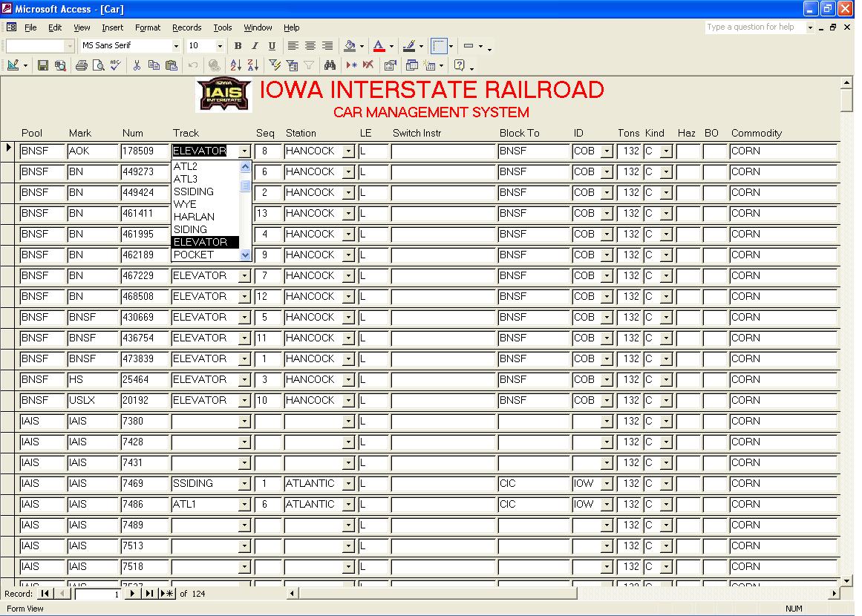The height and width of the screenshot is (616, 862).
Task: Sort records ascending A to Z
Action: 235,65
